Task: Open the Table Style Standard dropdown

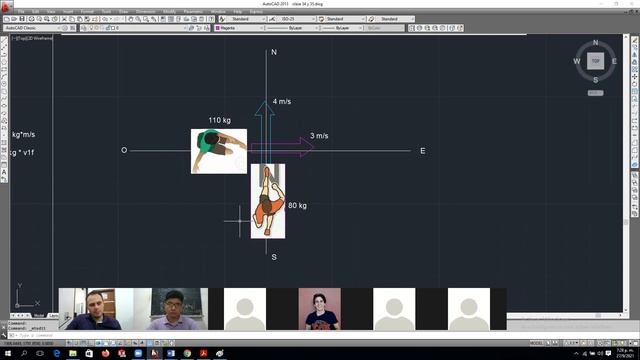Action: tap(345, 19)
